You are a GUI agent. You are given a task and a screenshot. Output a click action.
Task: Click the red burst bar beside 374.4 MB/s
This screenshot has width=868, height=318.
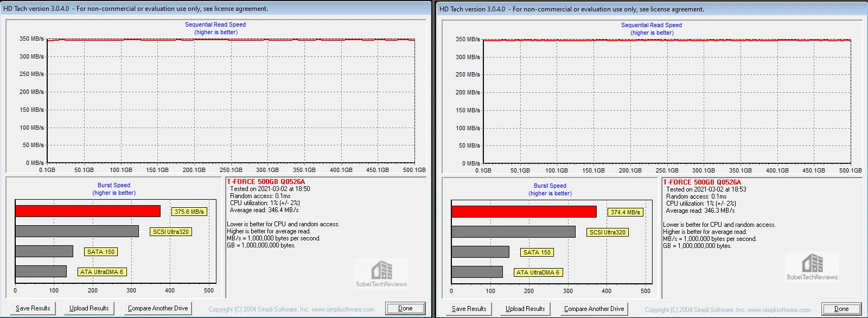[x=524, y=212]
